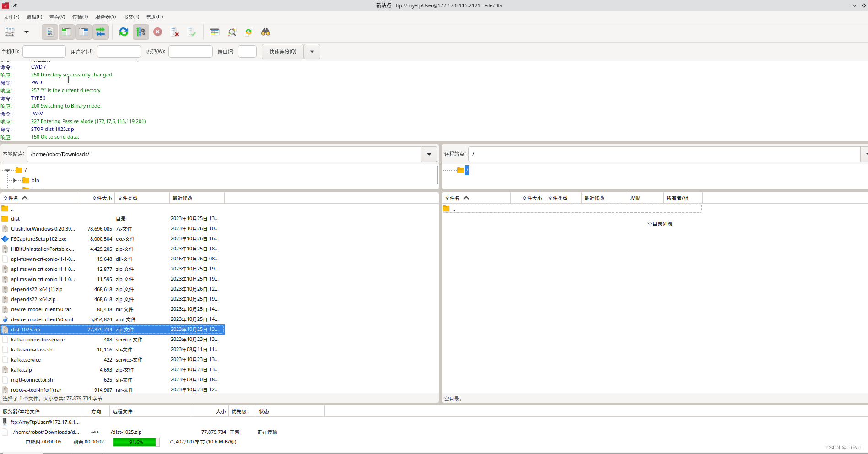
Task: Select kafka-run-class.sh file
Action: (113, 350)
